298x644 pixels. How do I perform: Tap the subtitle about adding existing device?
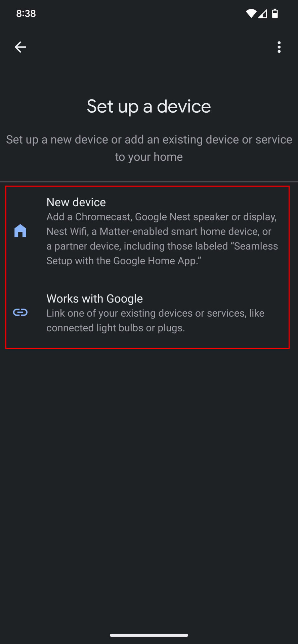point(149,148)
